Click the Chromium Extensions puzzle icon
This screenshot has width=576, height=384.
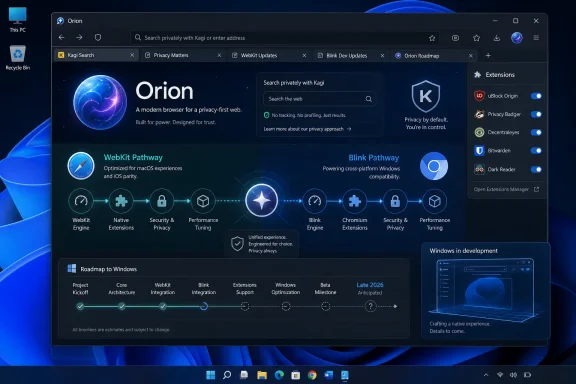(354, 201)
